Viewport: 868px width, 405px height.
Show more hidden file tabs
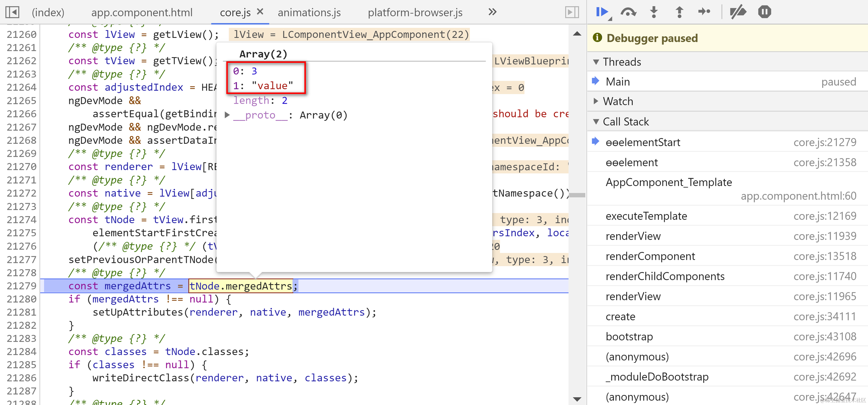pos(492,12)
